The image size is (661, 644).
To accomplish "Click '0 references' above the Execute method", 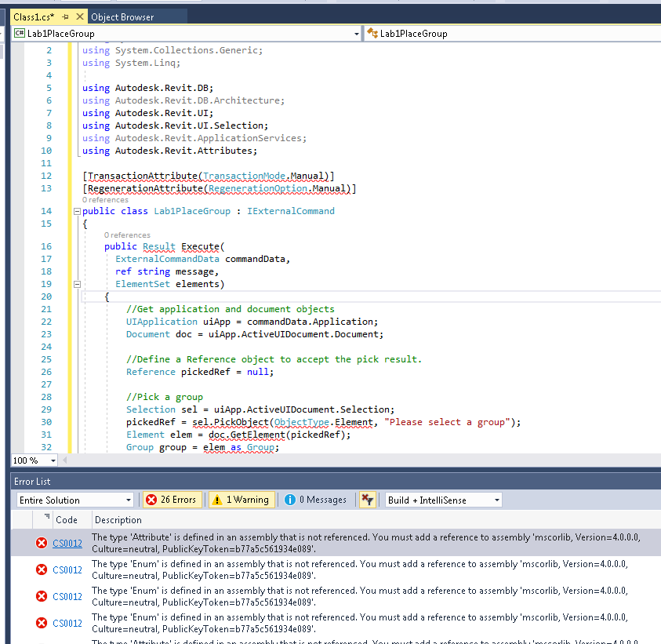I will (x=127, y=235).
